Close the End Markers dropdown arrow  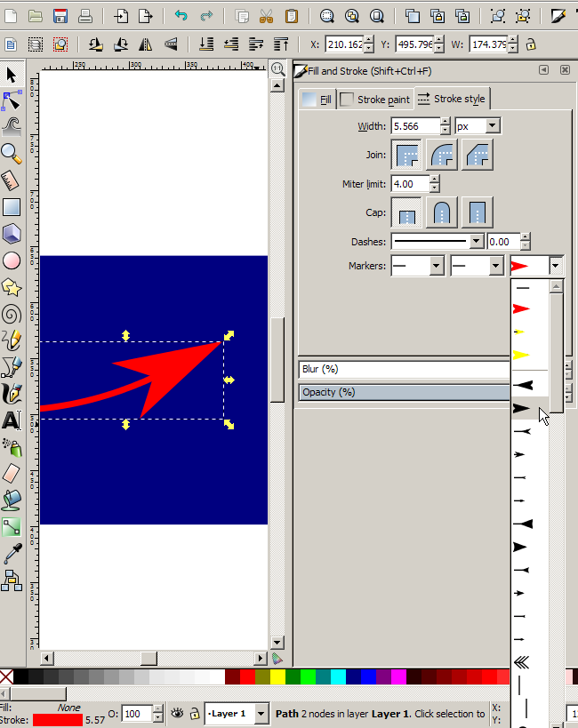[555, 266]
